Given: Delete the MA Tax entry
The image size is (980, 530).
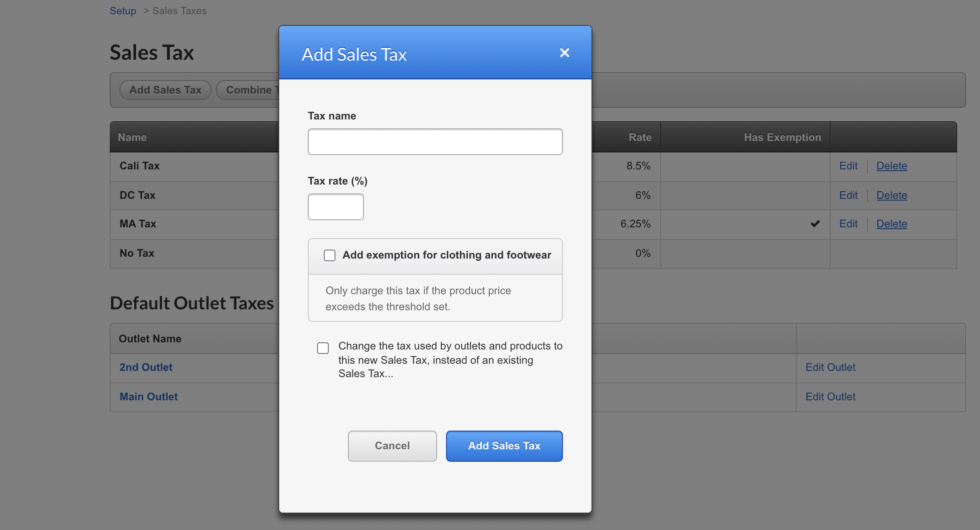Looking at the screenshot, I should (891, 224).
